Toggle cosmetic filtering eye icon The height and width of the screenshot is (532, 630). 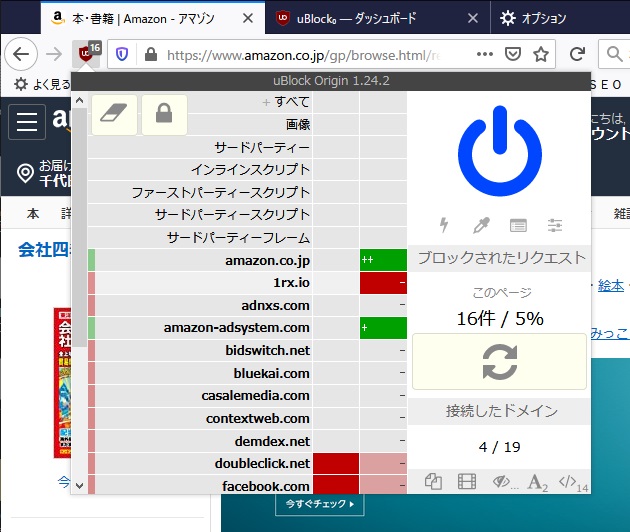pyautogui.click(x=503, y=481)
